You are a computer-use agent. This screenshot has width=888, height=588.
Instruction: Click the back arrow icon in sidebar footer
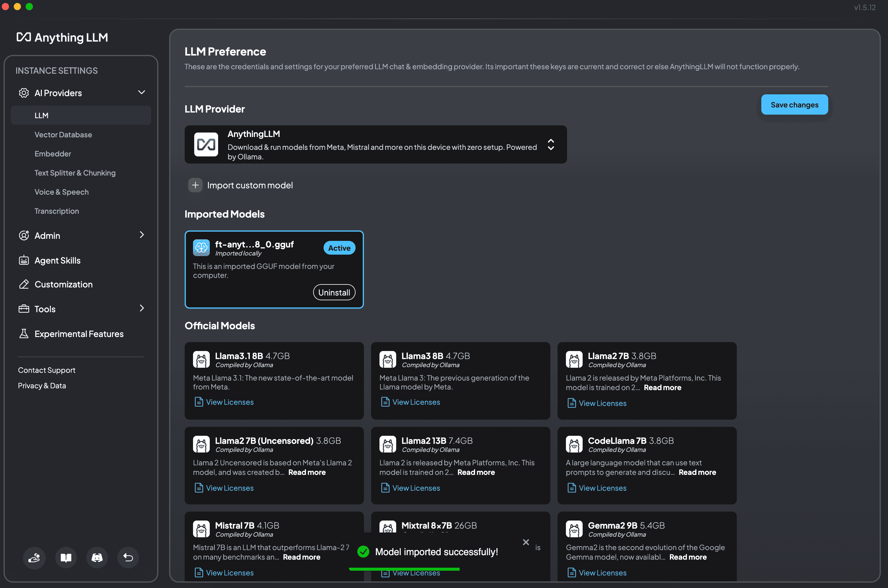128,558
